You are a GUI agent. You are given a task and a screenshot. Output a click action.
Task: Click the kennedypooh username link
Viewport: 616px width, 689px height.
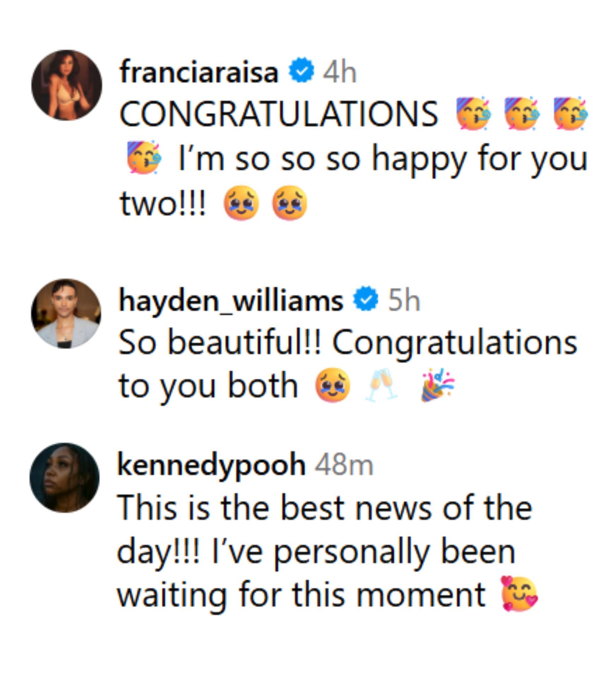[211, 465]
